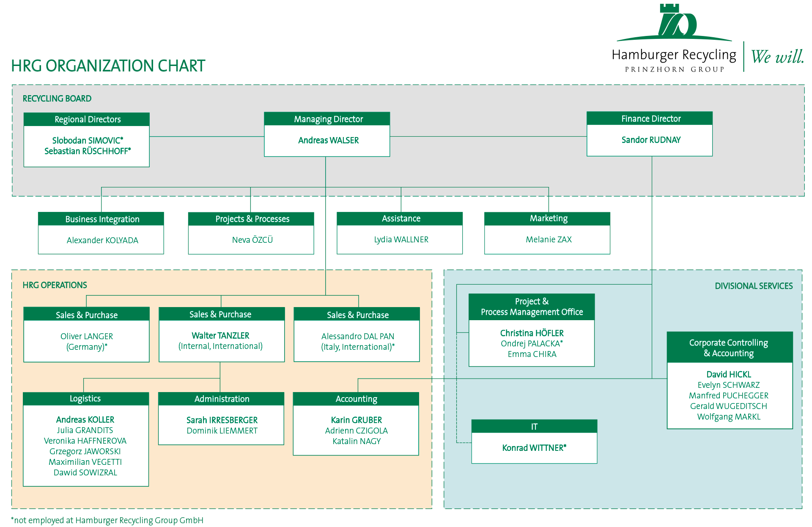This screenshot has height=527, width=812.
Task: Click the name Sebastian RÜSCHHOFF*
Action: [88, 151]
